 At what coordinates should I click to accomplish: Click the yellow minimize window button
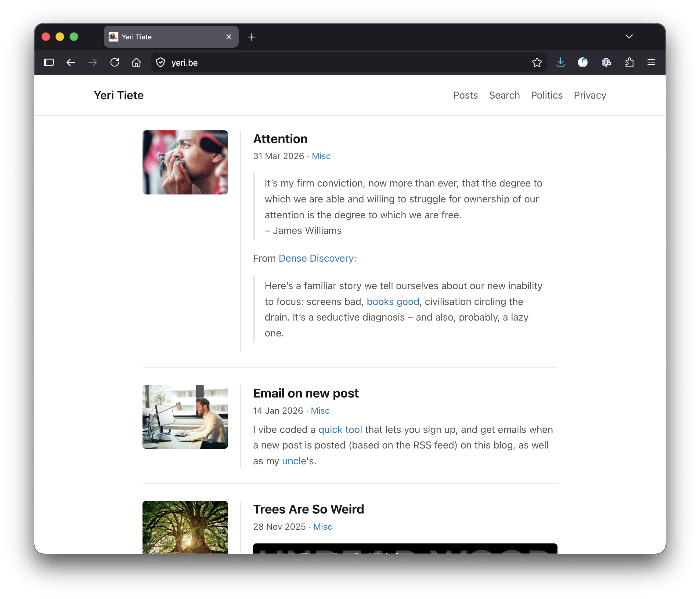click(x=60, y=37)
